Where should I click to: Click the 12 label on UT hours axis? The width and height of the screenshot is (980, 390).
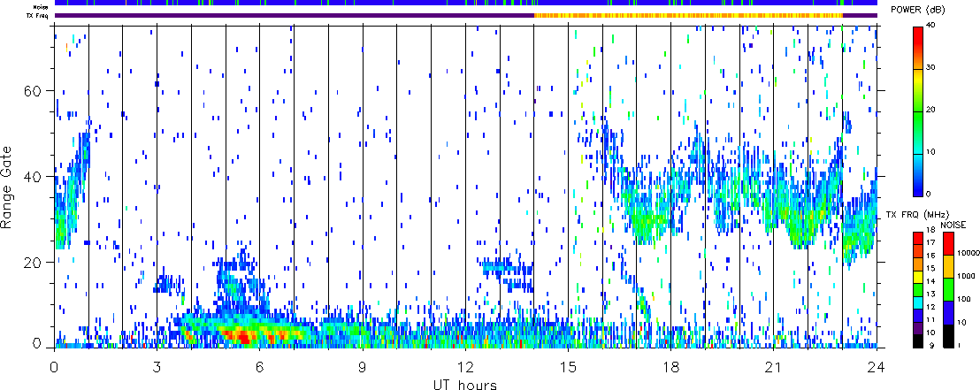465,368
